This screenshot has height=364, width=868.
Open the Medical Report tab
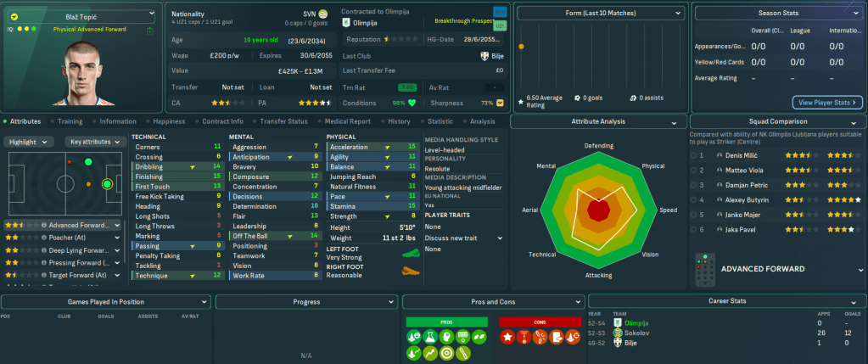tap(347, 121)
